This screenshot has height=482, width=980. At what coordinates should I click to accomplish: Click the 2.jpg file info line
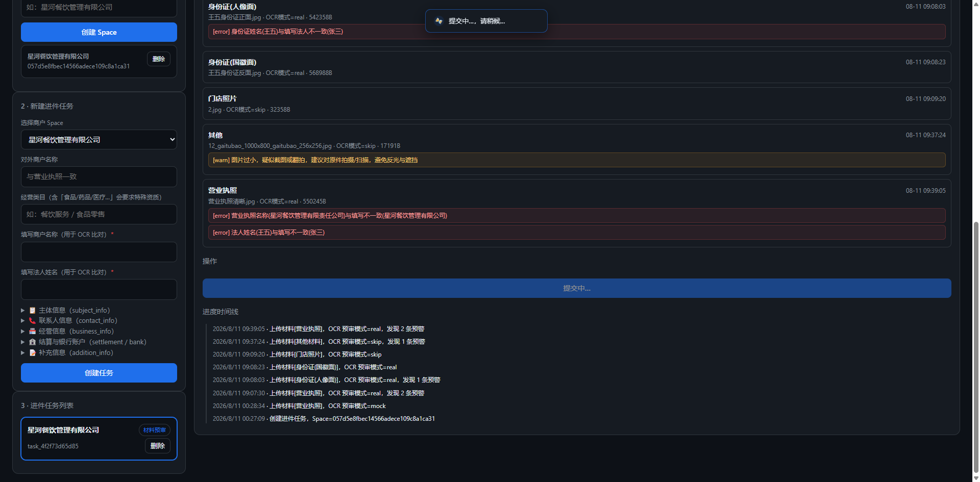point(249,110)
